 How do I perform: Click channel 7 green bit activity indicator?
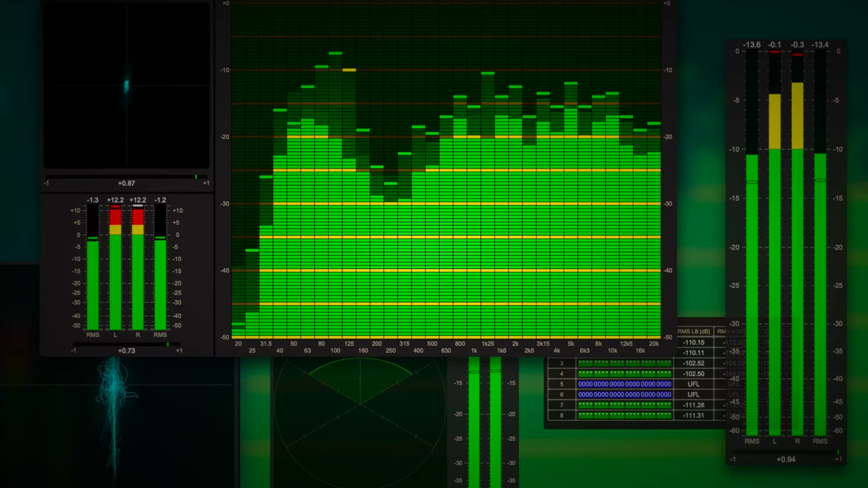(x=624, y=405)
